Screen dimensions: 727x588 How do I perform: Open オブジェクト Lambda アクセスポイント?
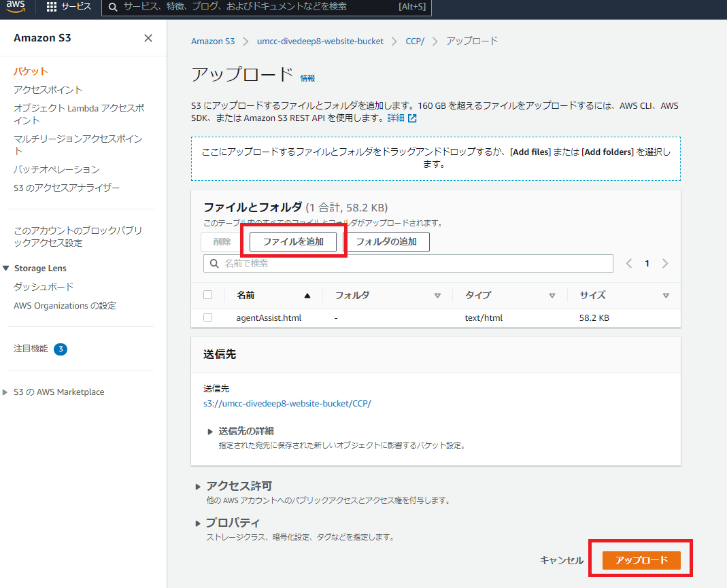pos(79,114)
